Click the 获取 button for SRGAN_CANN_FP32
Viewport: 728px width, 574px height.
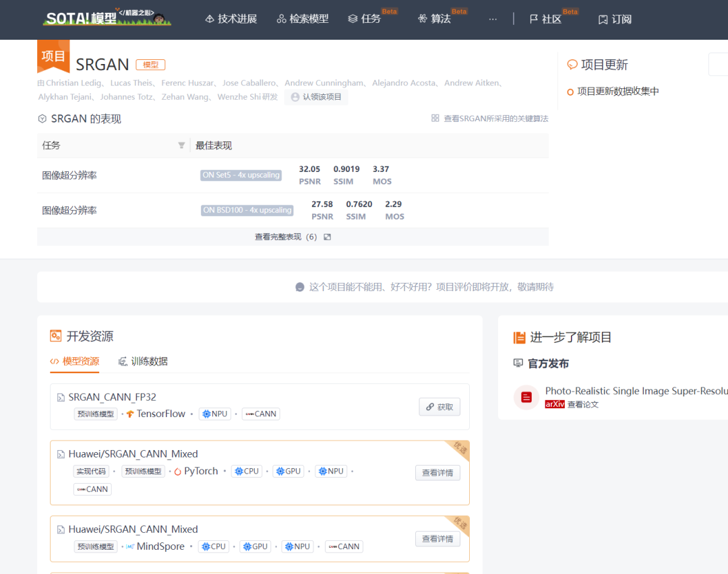click(x=439, y=407)
